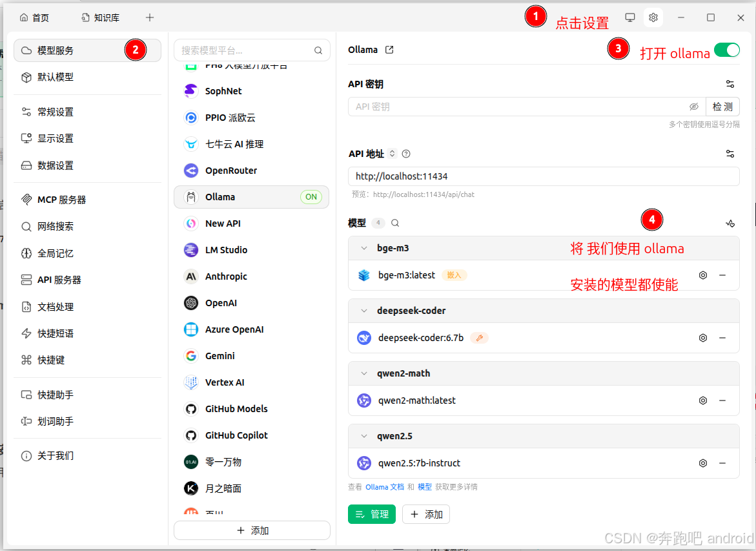Screen dimensions: 756x551
Task: Open API key settings sliders icon
Action: point(730,84)
